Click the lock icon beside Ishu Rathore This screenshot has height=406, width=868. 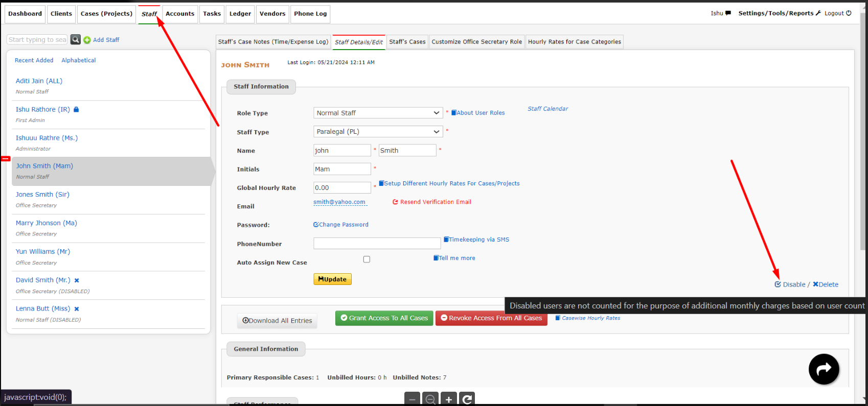(x=76, y=109)
